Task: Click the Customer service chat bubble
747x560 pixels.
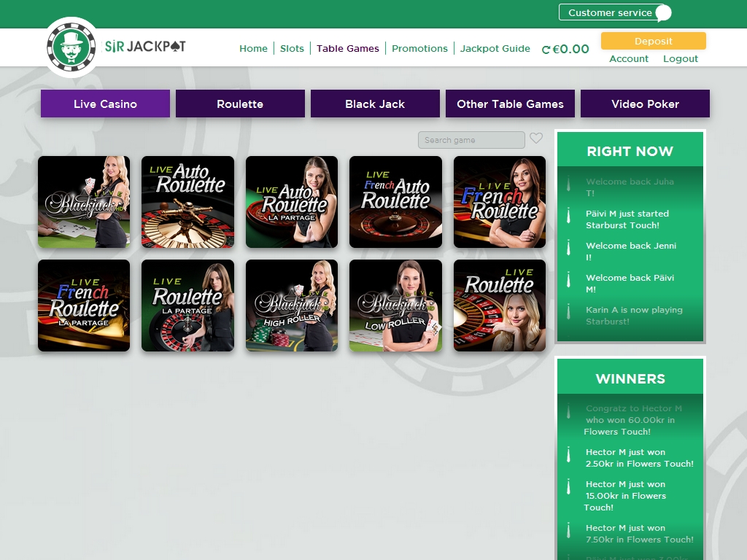Action: (662, 13)
